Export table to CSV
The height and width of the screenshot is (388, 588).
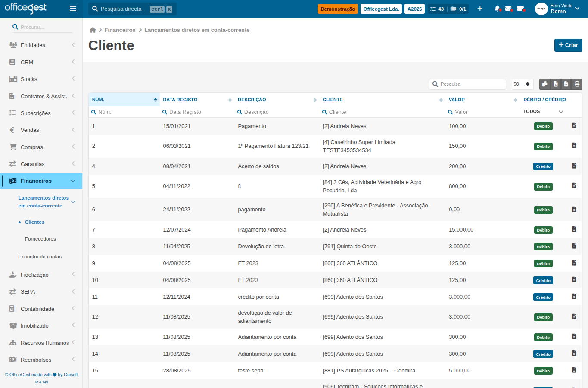point(566,84)
